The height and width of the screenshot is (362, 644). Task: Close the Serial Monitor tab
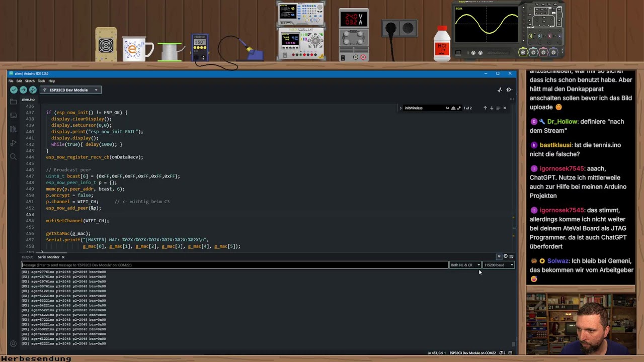[63, 257]
